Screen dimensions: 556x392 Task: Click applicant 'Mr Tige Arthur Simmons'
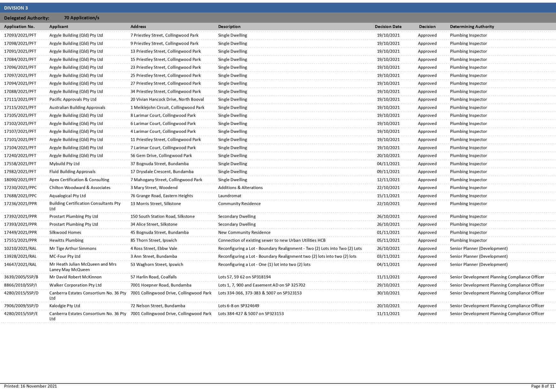(x=73, y=249)
